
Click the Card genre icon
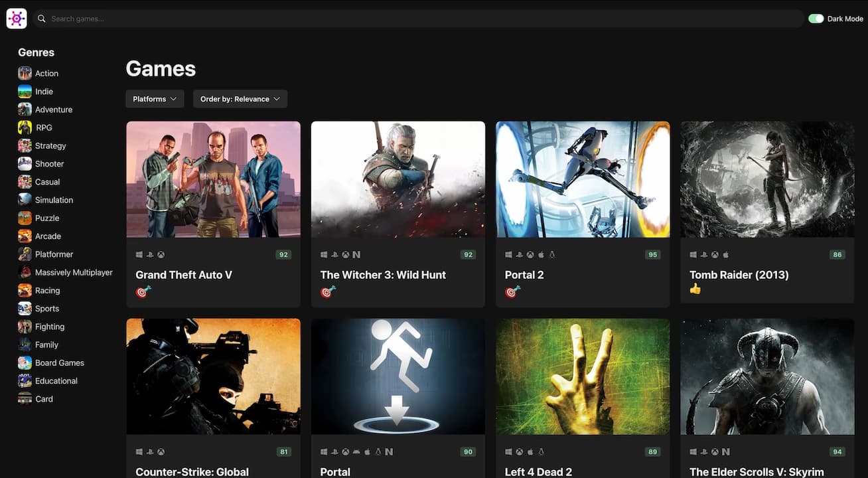(x=25, y=399)
